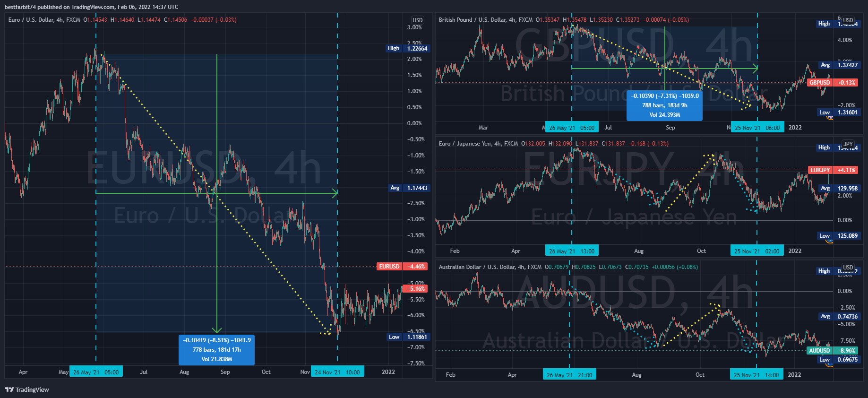
Task: Click the Low 1.11861 price label
Action: click(408, 337)
